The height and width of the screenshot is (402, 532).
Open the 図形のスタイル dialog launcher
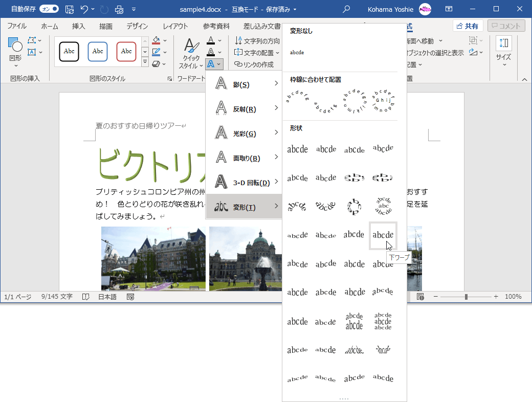[x=170, y=79]
